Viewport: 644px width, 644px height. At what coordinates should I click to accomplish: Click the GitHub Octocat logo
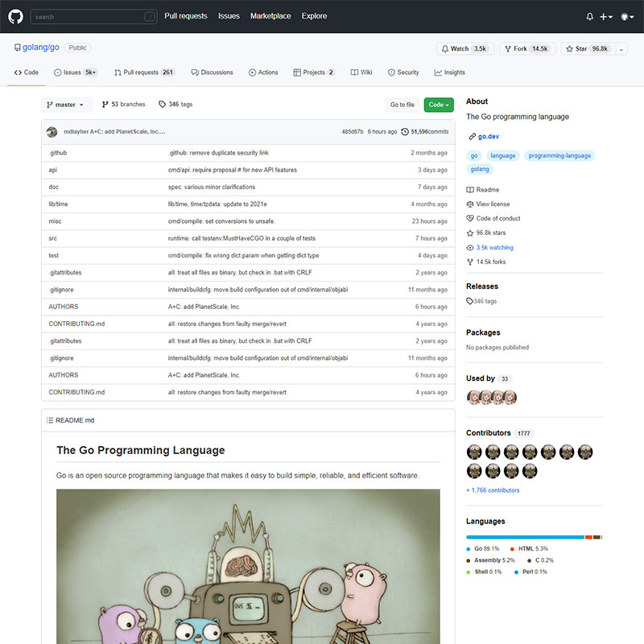click(15, 16)
